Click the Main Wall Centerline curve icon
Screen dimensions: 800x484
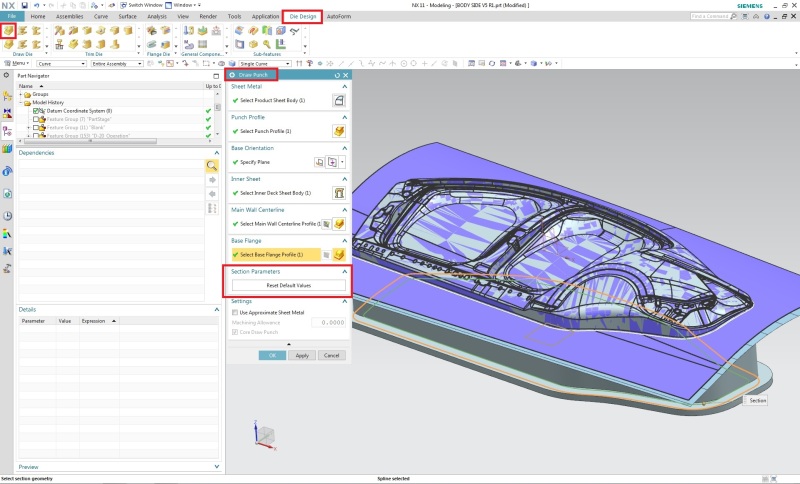pyautogui.click(x=339, y=223)
